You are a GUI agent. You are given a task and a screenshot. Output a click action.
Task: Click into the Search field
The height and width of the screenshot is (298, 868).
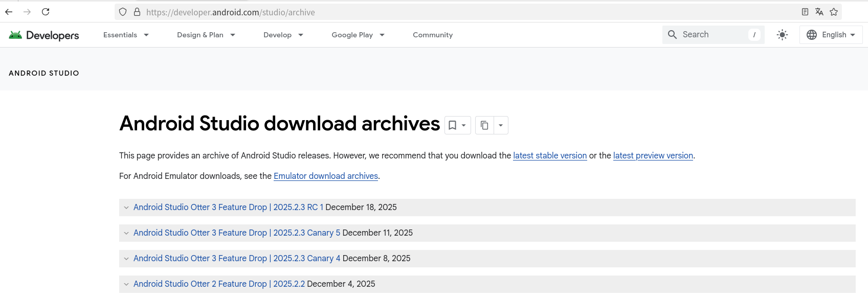coord(713,34)
